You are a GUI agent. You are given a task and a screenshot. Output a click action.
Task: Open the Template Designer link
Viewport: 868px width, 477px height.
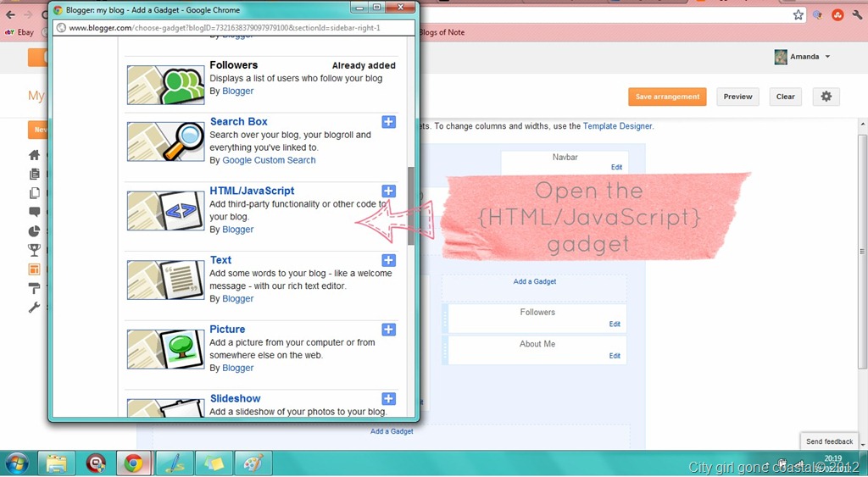point(617,126)
